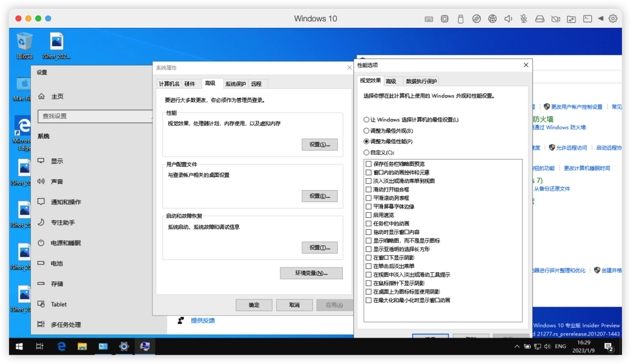Image resolution: width=631 pixels, height=364 pixels.
Task: Click the 环境变量 button
Action: [x=311, y=273]
